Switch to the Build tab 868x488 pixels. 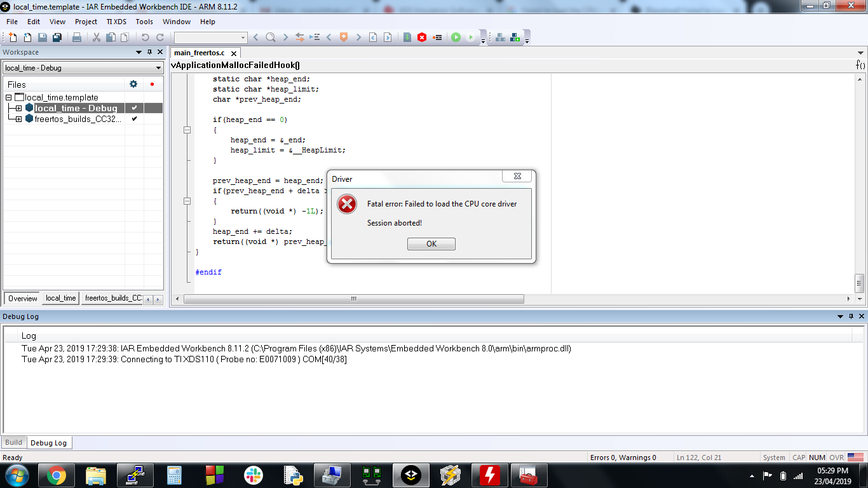(x=13, y=442)
